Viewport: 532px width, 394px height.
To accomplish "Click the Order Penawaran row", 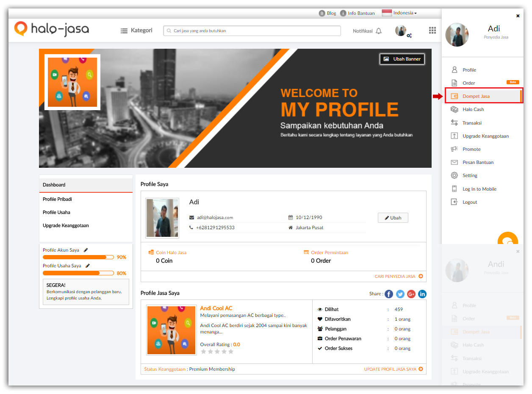I will pyautogui.click(x=364, y=339).
